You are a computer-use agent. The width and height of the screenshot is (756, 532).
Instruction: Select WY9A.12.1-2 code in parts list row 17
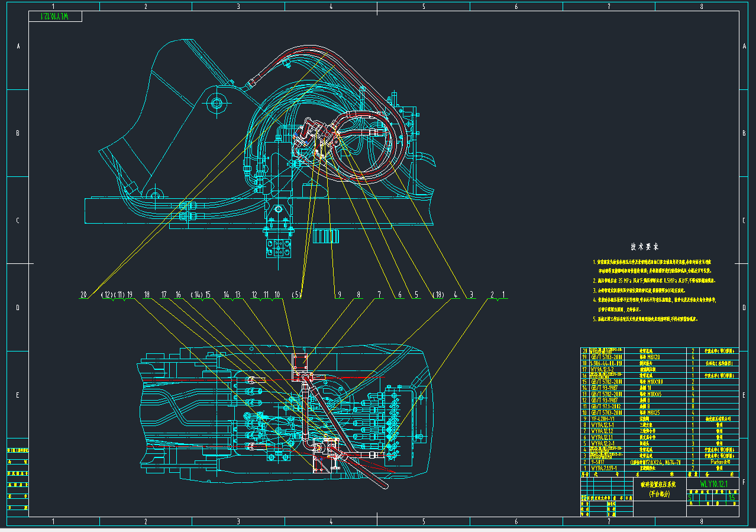603,369
